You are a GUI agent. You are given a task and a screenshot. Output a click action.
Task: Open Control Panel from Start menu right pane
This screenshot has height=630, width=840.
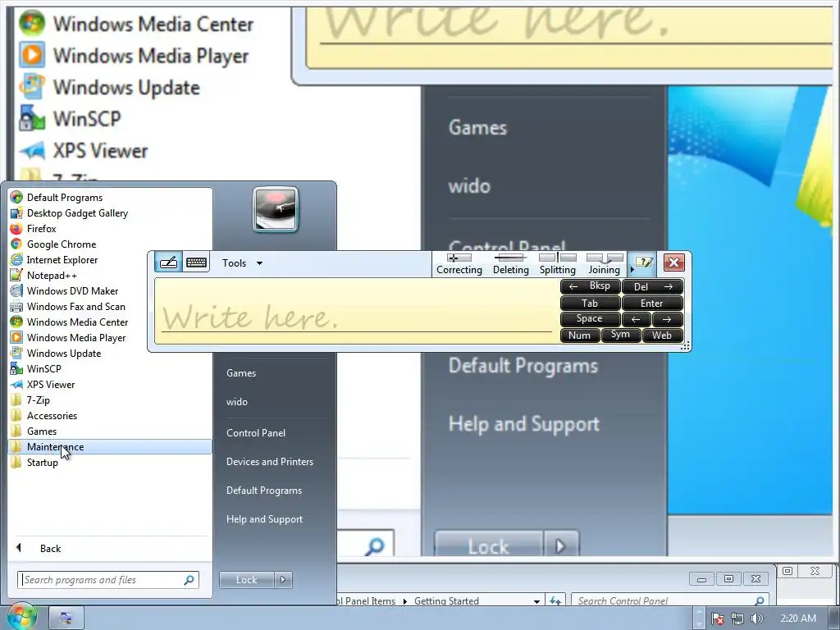tap(256, 433)
